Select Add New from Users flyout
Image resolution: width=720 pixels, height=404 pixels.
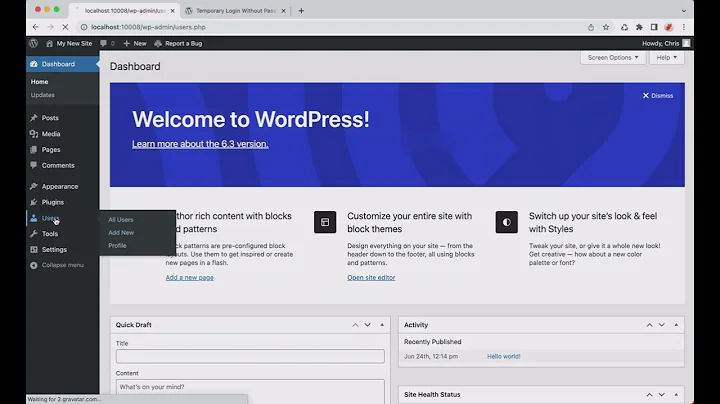point(121,232)
